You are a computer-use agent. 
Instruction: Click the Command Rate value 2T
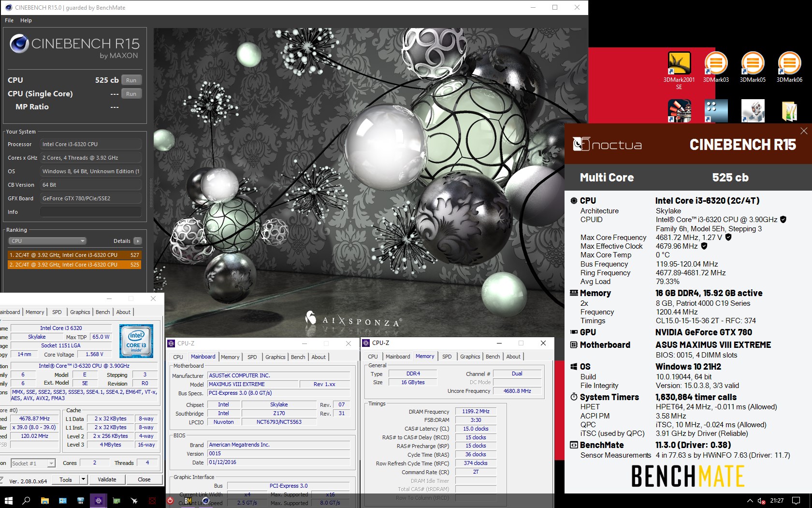[x=476, y=472]
